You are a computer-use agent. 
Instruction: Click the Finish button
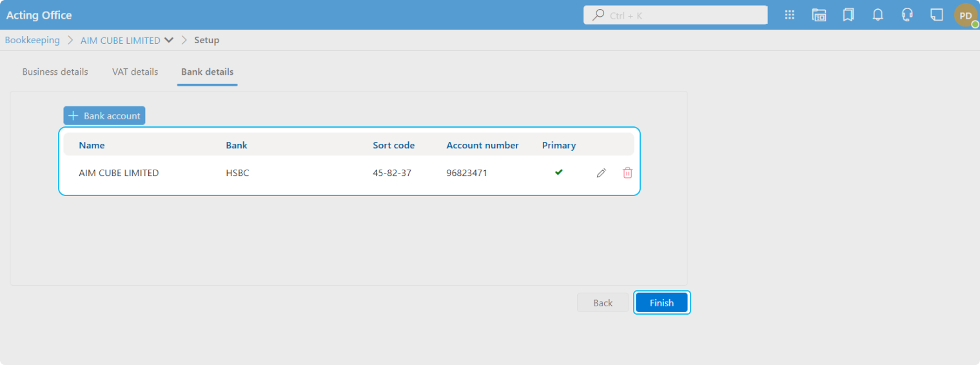[661, 302]
